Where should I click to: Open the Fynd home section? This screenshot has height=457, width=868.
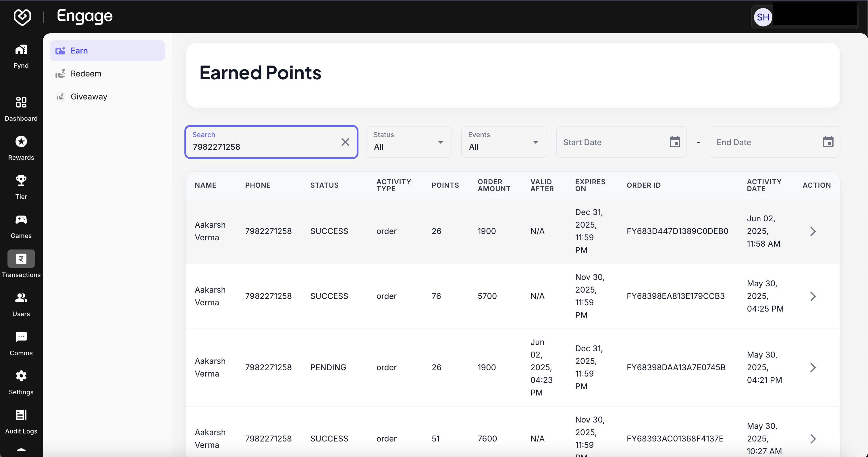click(21, 56)
